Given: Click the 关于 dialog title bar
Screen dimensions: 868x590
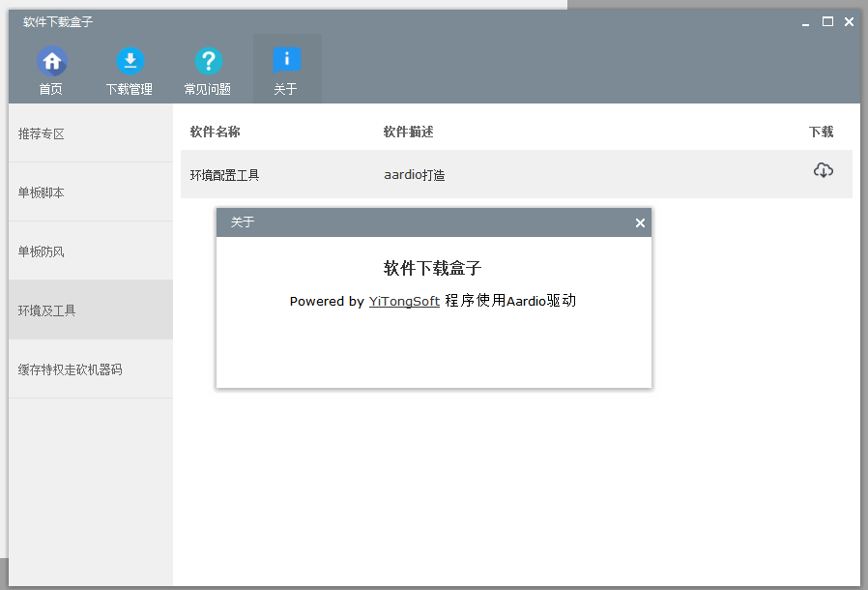Looking at the screenshot, I should tap(425, 223).
